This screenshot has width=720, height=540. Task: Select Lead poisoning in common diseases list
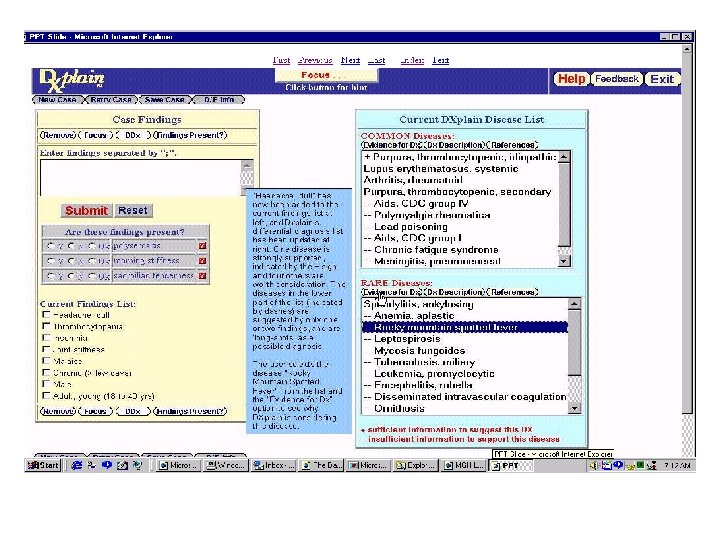click(460, 226)
